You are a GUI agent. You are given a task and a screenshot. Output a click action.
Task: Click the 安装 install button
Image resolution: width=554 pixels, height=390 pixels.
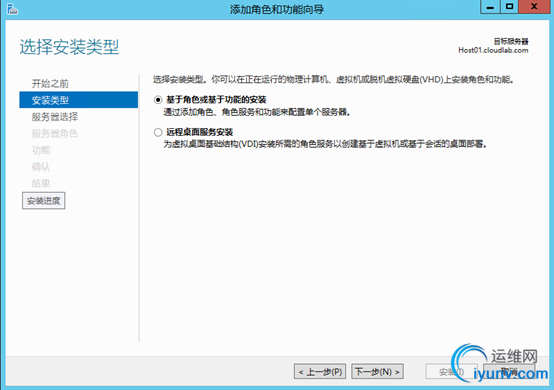[452, 372]
